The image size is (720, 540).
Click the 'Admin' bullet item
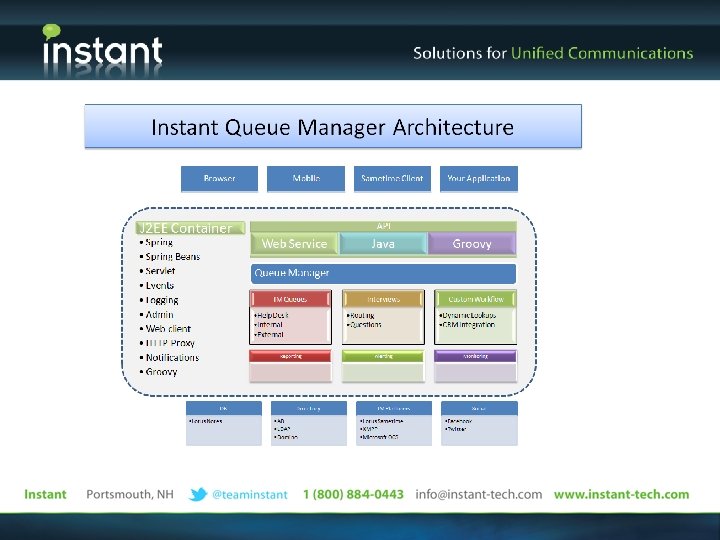pyautogui.click(x=157, y=315)
